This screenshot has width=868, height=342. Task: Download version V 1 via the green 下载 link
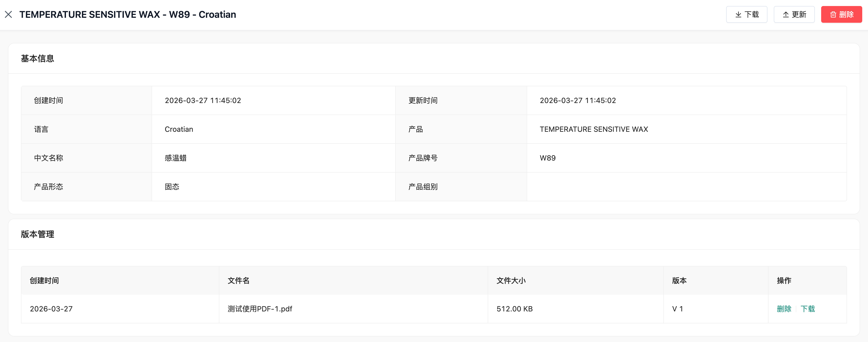pyautogui.click(x=807, y=309)
